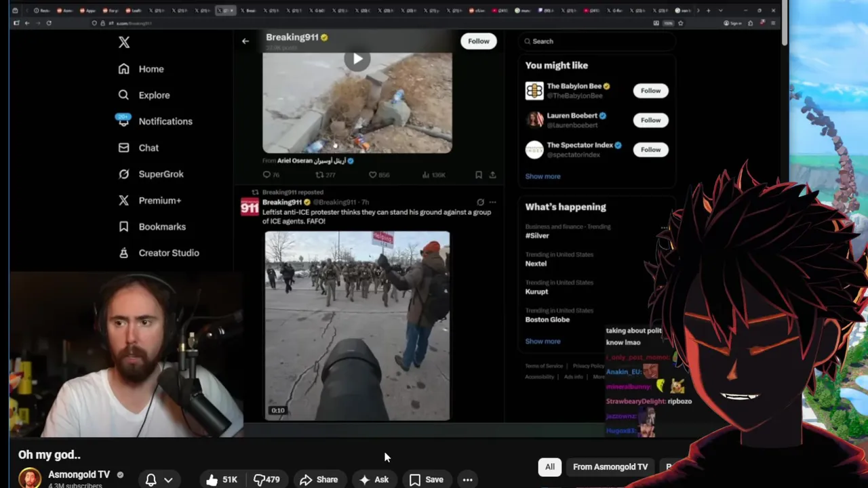This screenshot has height=488, width=868.
Task: Open SuperGrok in X sidebar
Action: pyautogui.click(x=151, y=174)
